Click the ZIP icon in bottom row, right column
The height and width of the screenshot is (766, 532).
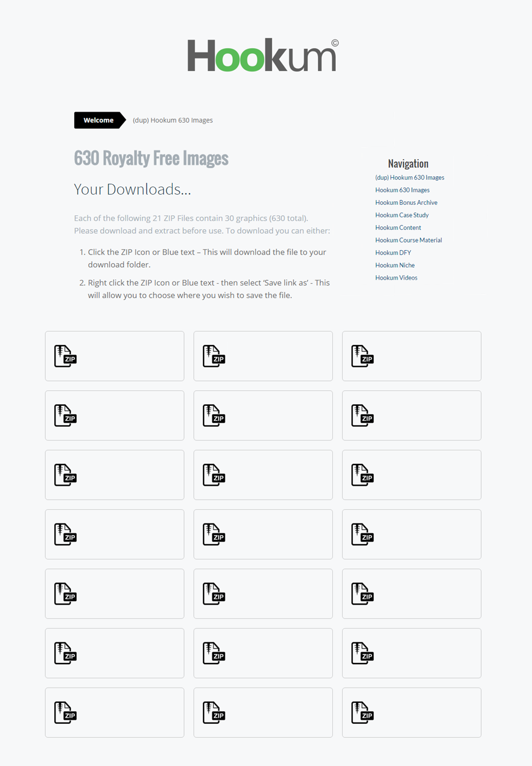pyautogui.click(x=363, y=713)
